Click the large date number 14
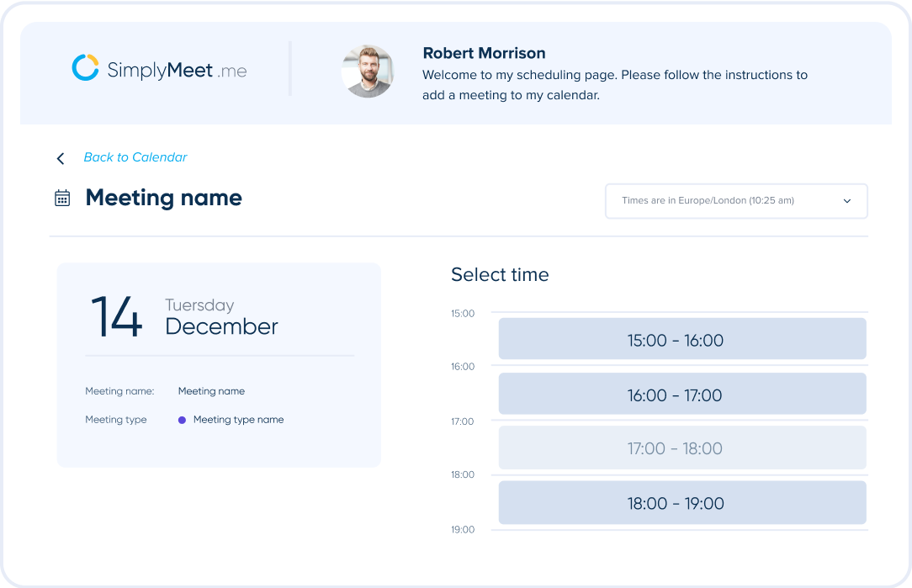912x588 pixels. [x=116, y=317]
